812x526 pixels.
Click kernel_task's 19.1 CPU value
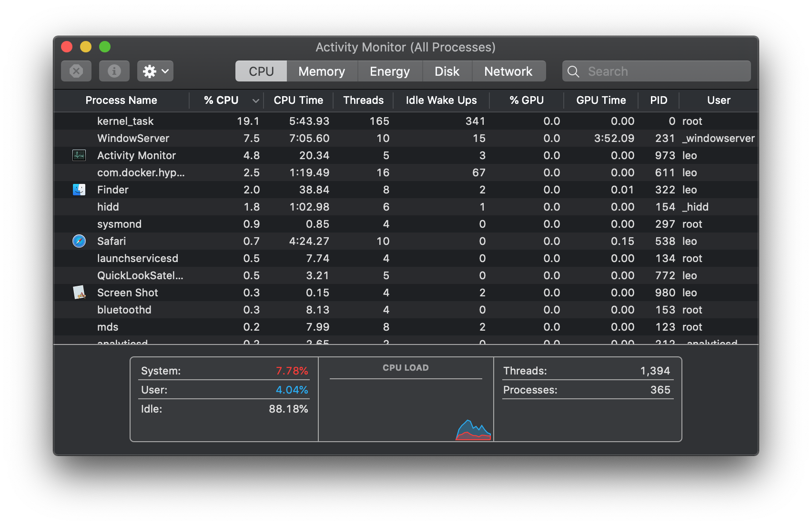coord(248,121)
